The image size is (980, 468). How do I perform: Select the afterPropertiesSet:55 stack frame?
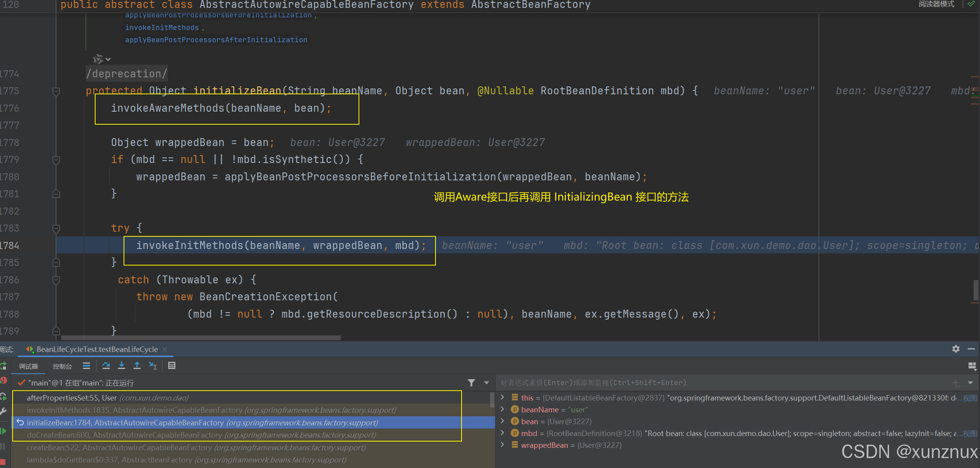pos(253,398)
